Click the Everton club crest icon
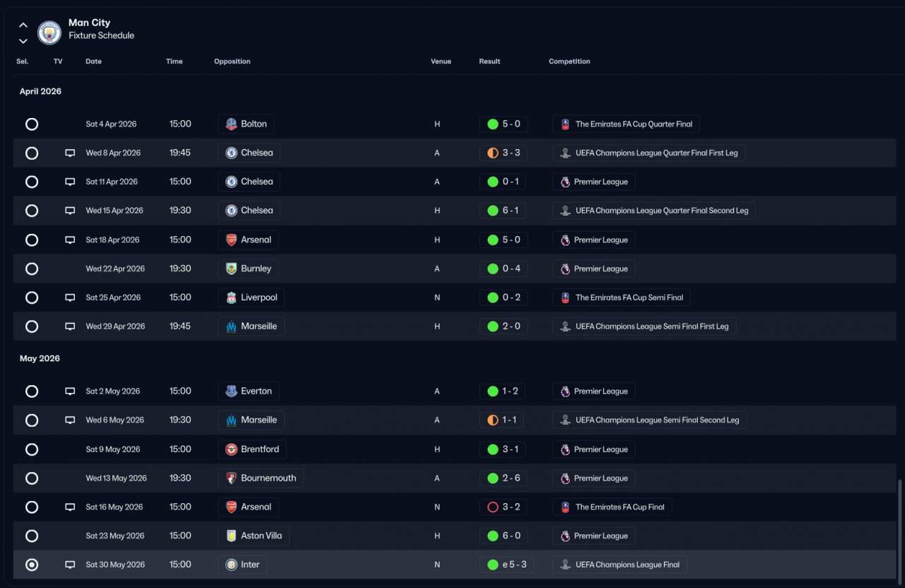905x588 pixels. coord(231,392)
